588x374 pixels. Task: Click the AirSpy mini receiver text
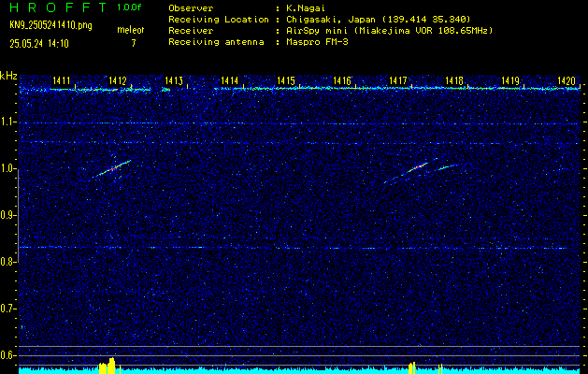pyautogui.click(x=390, y=30)
